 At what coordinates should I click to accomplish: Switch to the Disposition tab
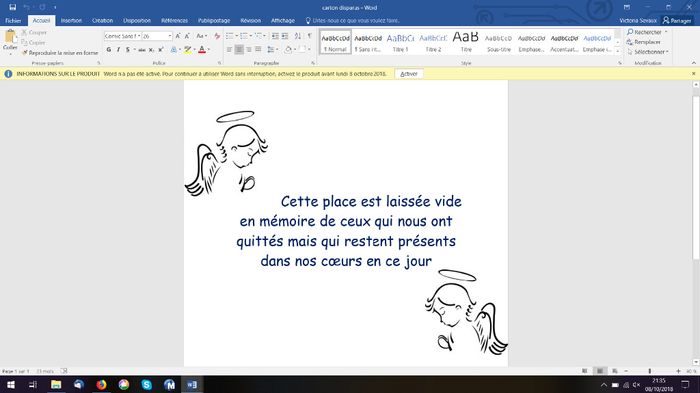click(137, 21)
